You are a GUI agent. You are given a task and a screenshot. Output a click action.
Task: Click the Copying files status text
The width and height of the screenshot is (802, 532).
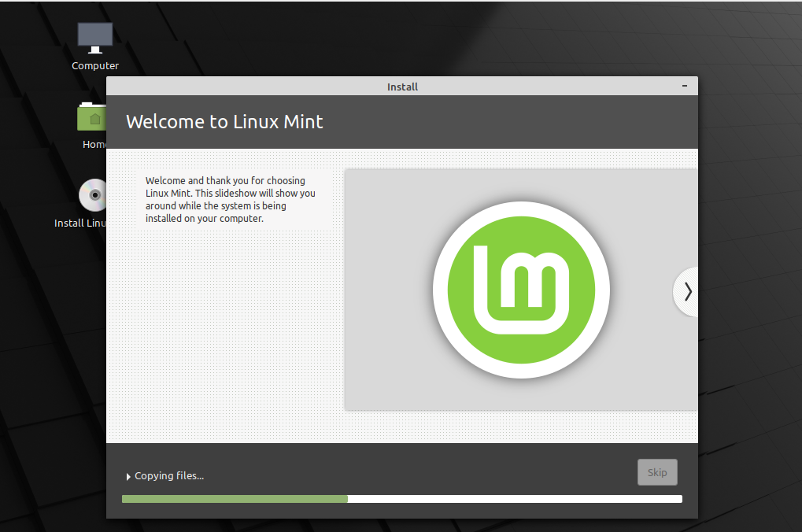pyautogui.click(x=168, y=475)
